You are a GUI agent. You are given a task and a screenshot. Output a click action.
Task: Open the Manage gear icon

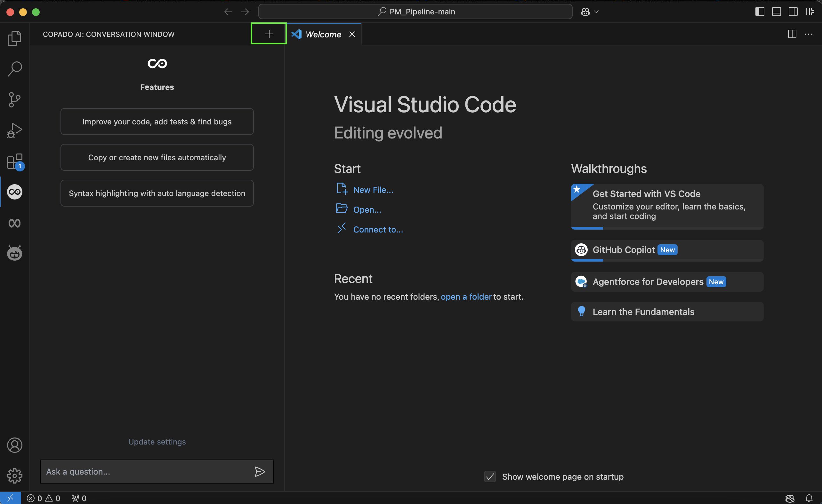[14, 476]
